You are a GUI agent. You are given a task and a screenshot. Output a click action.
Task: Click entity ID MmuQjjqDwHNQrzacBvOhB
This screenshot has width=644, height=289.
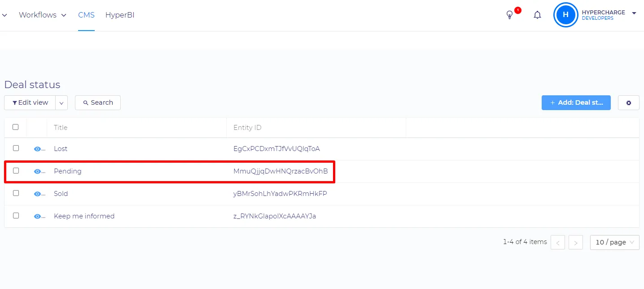click(x=281, y=171)
